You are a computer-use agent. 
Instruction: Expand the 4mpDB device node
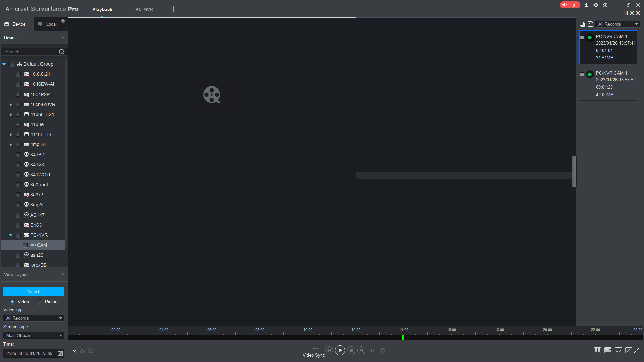tap(11, 145)
